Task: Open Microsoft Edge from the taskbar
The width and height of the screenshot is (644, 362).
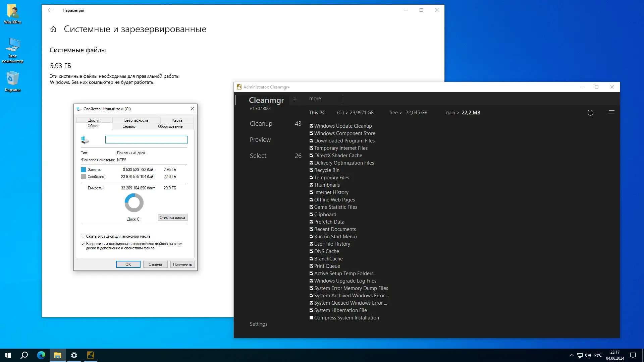Action: [41, 355]
